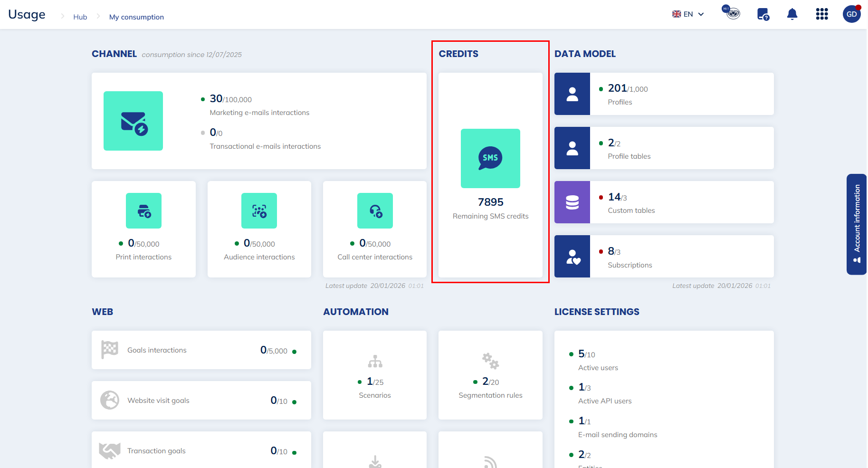The image size is (868, 468).
Task: Open the Profiles data model card
Action: (x=664, y=94)
